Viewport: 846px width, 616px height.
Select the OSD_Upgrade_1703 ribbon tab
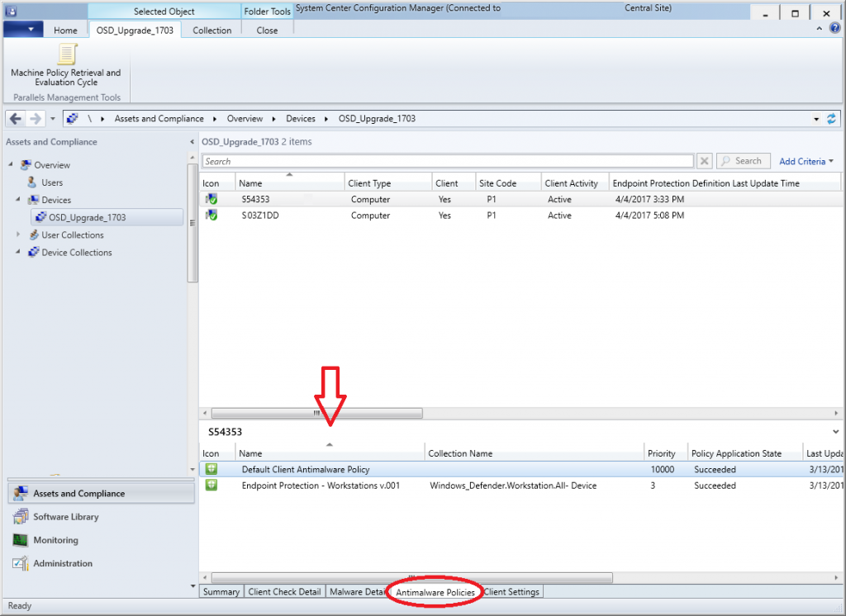135,31
